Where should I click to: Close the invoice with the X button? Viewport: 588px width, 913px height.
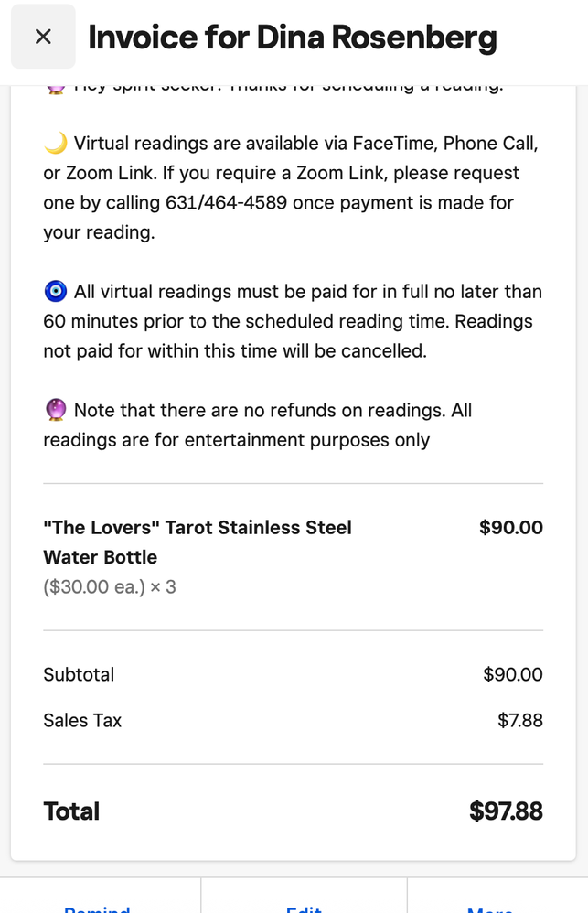[x=43, y=37]
